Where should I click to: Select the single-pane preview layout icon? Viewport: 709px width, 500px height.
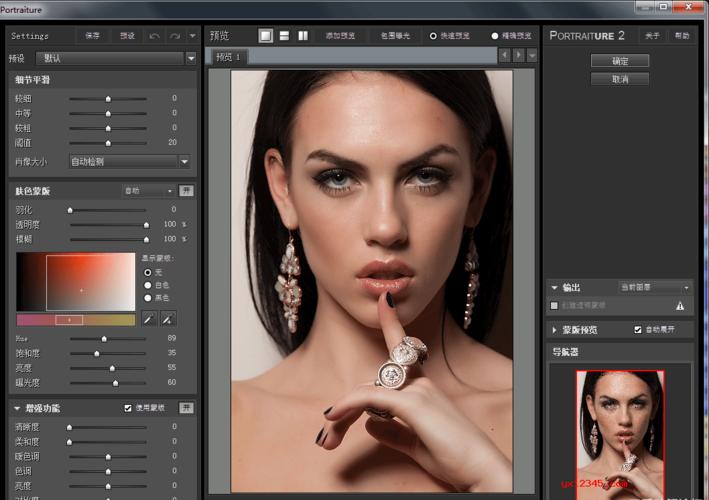coord(266,35)
